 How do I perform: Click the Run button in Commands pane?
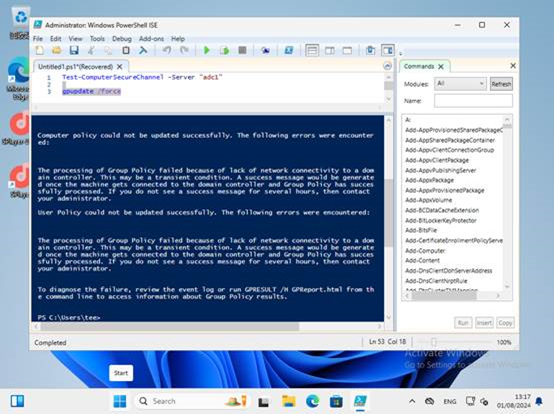click(463, 323)
